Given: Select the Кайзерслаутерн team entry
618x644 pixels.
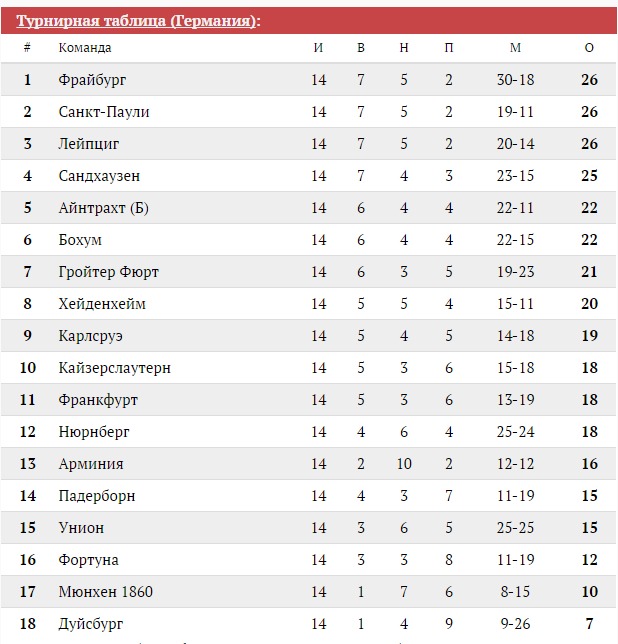Looking at the screenshot, I should [x=115, y=368].
